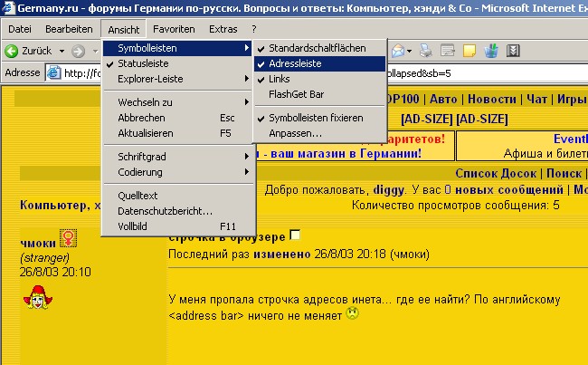Toggle Symbolleisten fixieren option
Viewport: 588px width, 365px height.
click(x=316, y=118)
